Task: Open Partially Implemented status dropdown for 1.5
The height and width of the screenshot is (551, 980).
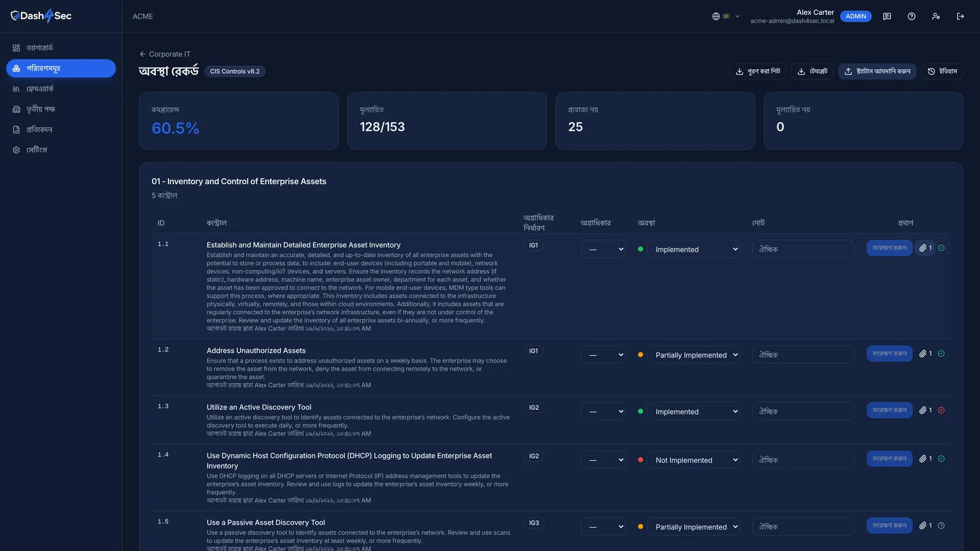Action: tap(693, 527)
